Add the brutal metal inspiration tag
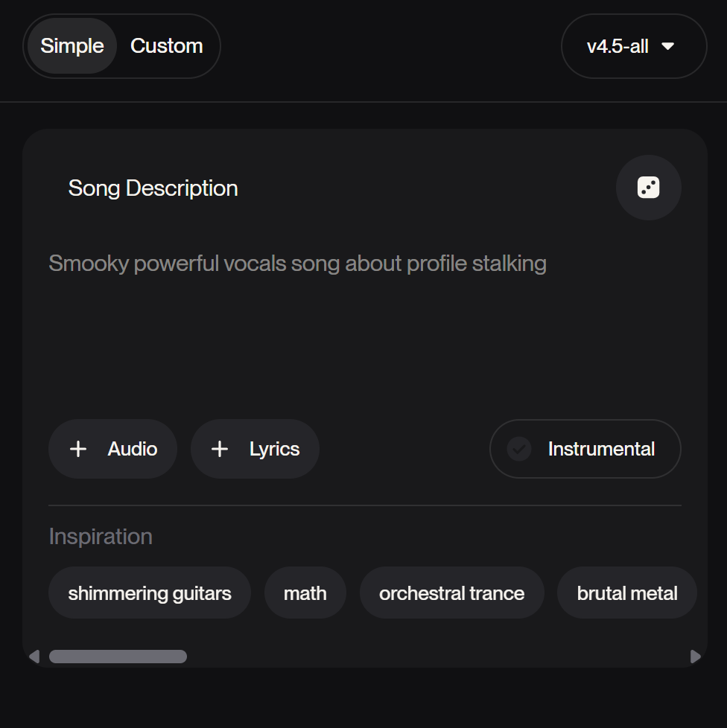Screen dimensions: 727x728 click(x=627, y=593)
